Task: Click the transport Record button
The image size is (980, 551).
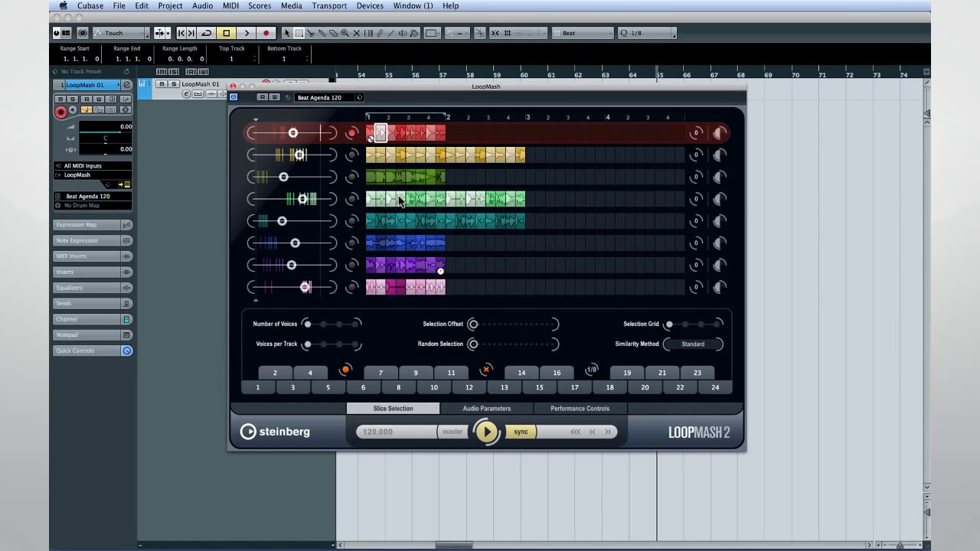Action: 266,33
